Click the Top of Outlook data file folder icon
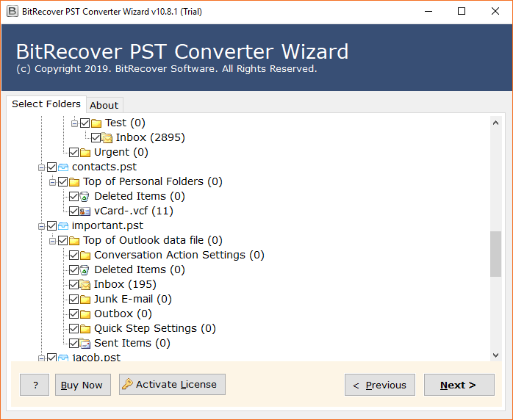 74,241
